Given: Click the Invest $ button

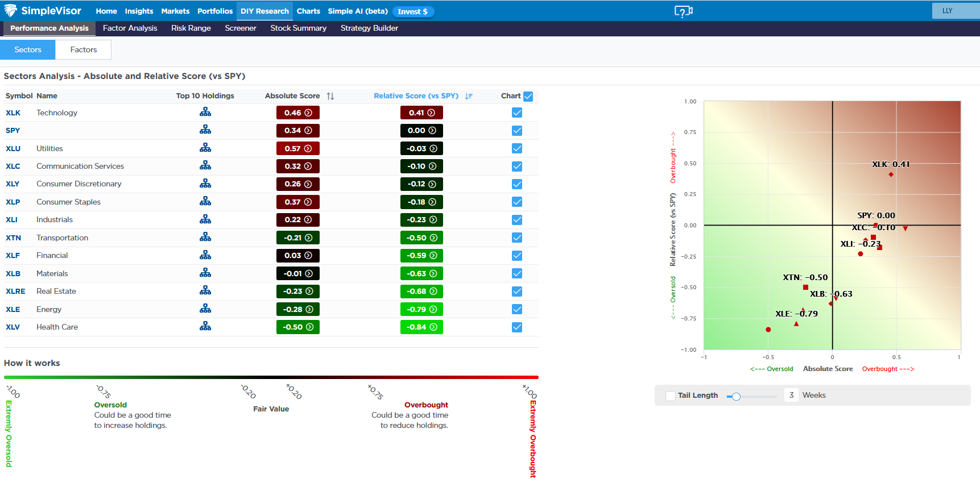Looking at the screenshot, I should click(413, 11).
